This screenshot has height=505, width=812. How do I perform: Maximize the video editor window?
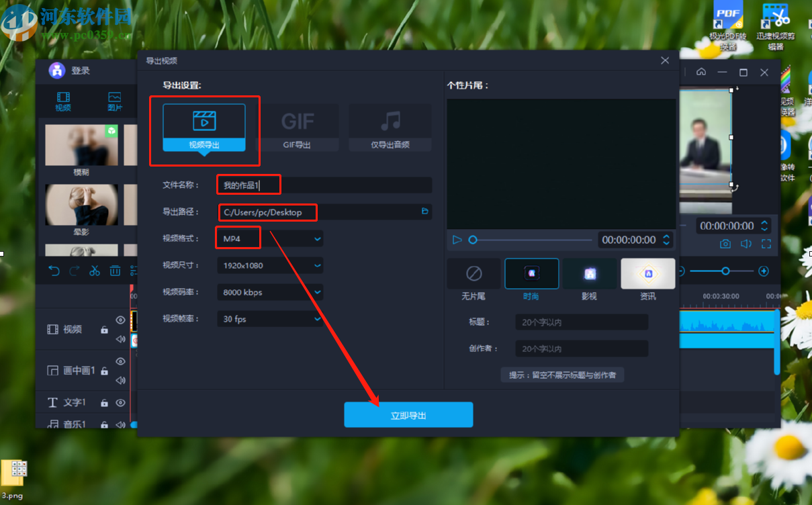coord(743,72)
